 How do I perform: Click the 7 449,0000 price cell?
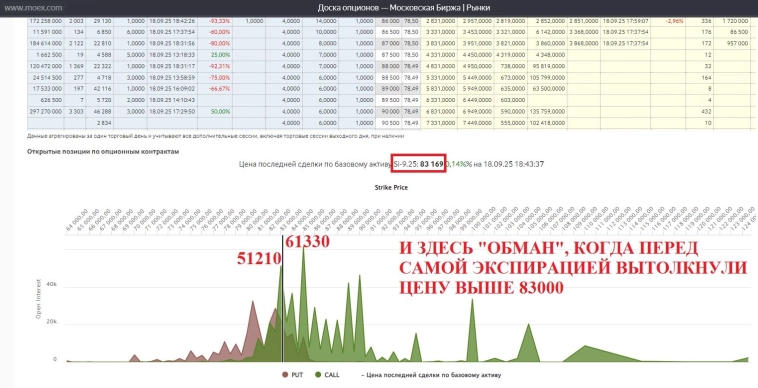point(477,123)
